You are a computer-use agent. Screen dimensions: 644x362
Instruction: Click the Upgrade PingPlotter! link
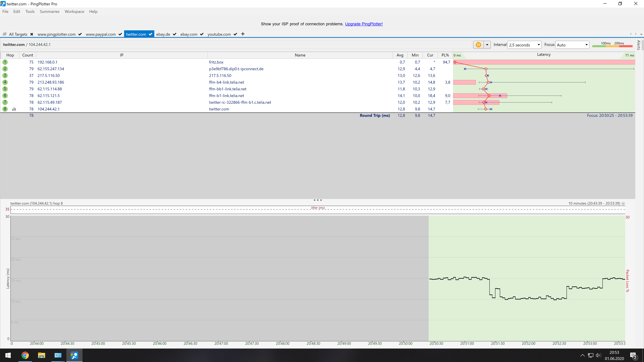(363, 24)
